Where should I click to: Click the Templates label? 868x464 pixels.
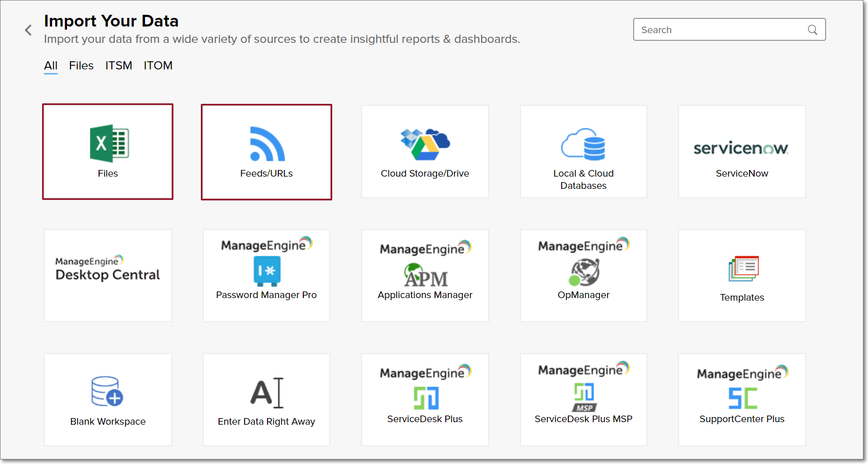[x=742, y=298]
